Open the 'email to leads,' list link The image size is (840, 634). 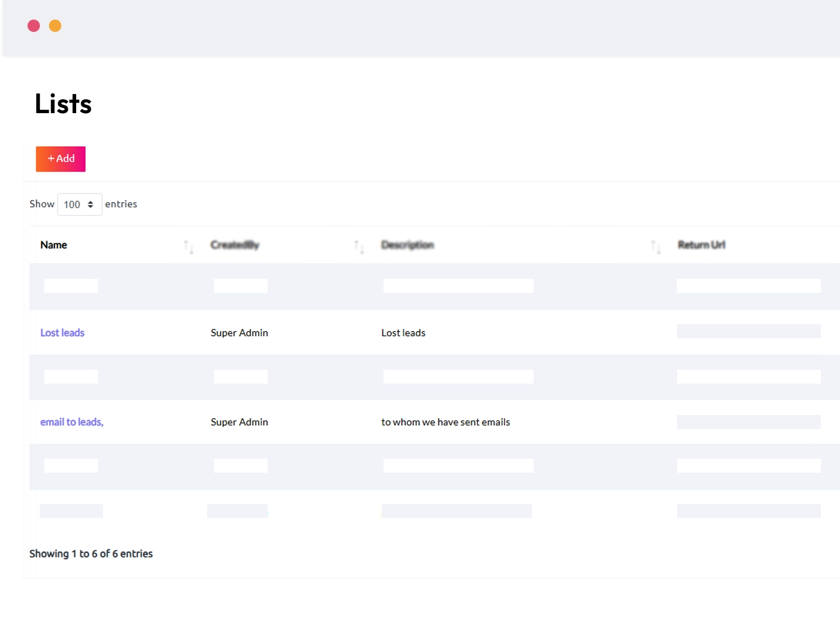point(72,422)
